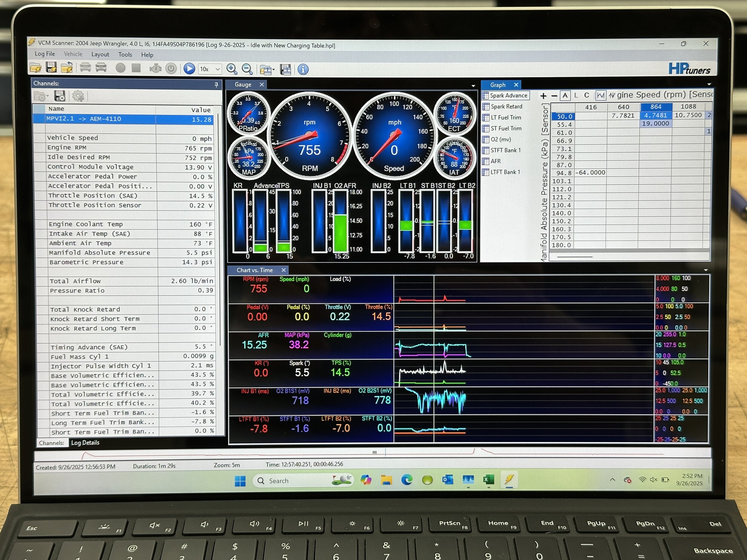The height and width of the screenshot is (560, 747).
Task: Click the open log file folder icon
Action: point(36,68)
